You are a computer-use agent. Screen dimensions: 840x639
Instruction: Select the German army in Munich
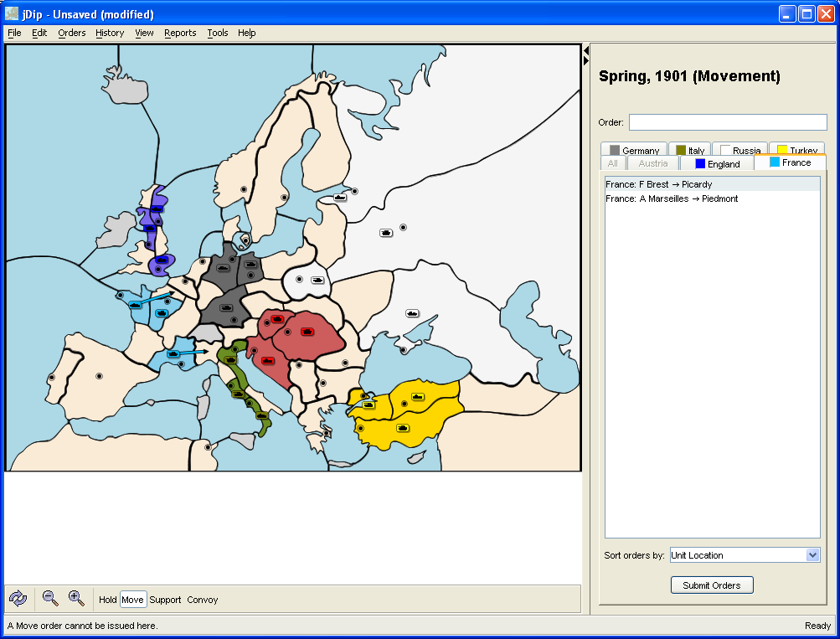coord(226,308)
